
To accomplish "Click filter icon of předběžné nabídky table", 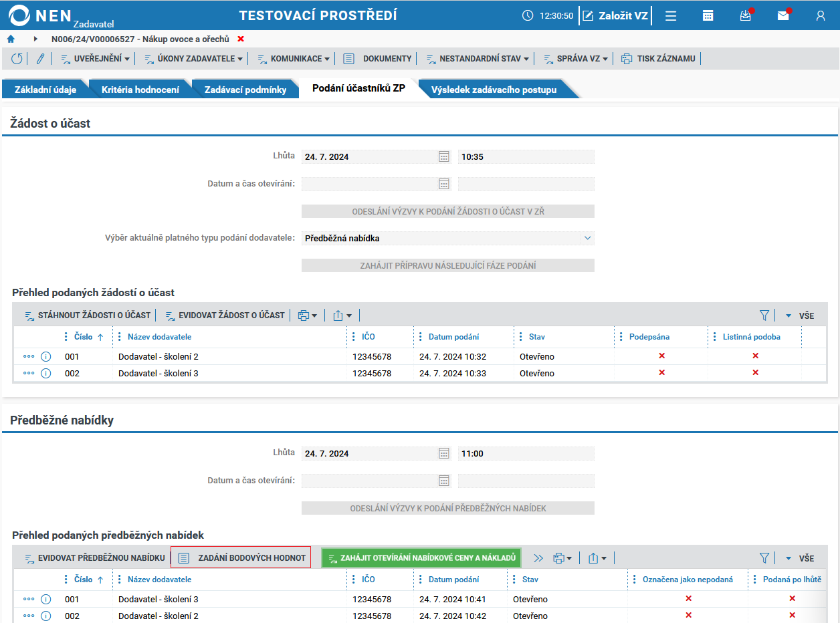I will [x=764, y=557].
